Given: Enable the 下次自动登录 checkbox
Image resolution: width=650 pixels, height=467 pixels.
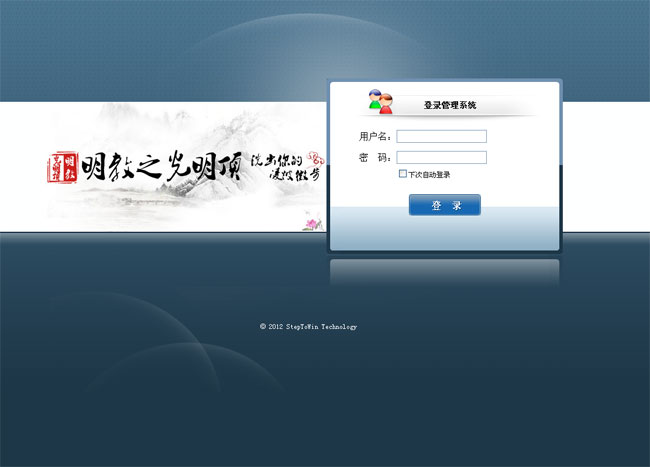Looking at the screenshot, I should pyautogui.click(x=402, y=174).
